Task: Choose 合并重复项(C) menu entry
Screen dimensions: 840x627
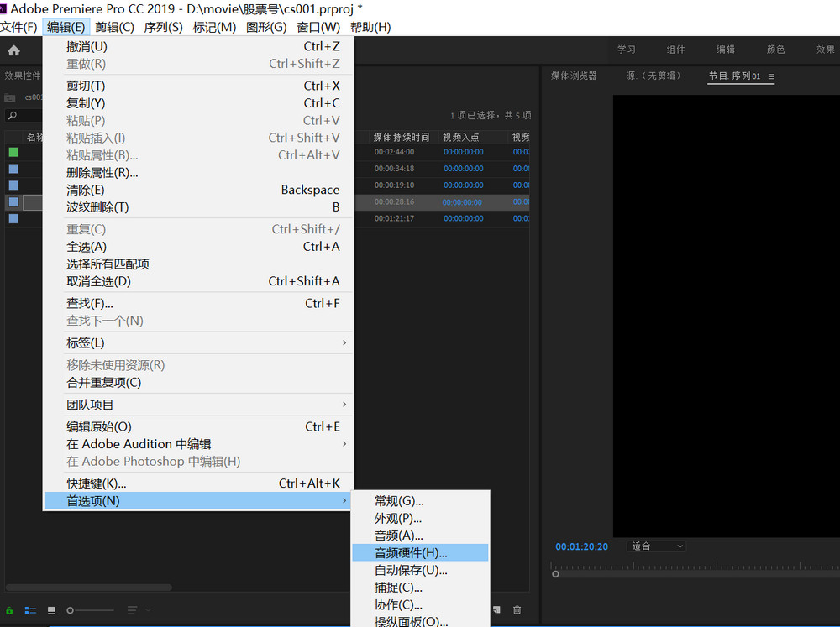Action: 198,382
